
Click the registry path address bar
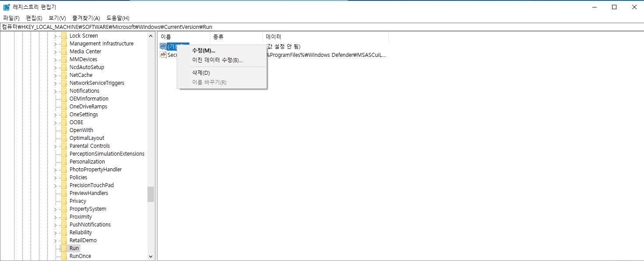[x=306, y=27]
